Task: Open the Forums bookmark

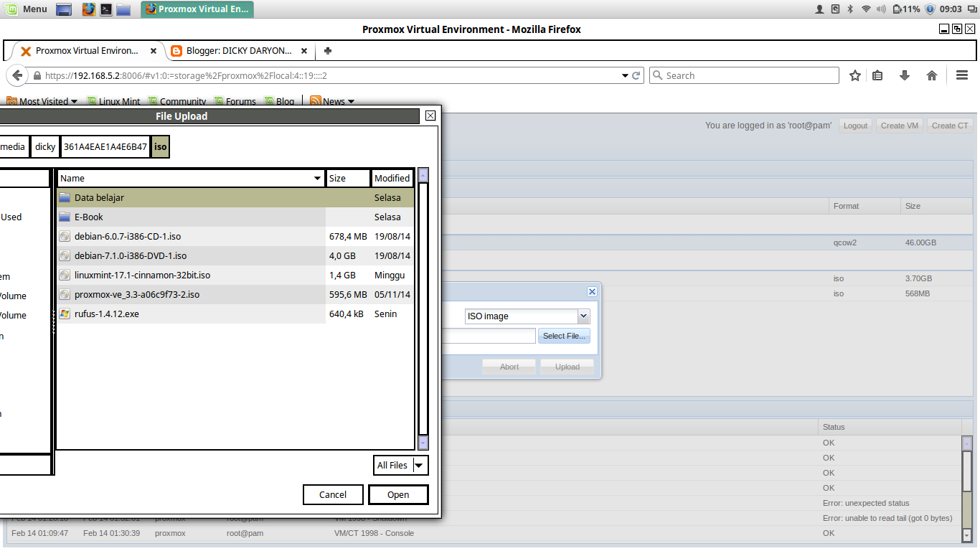Action: [235, 101]
